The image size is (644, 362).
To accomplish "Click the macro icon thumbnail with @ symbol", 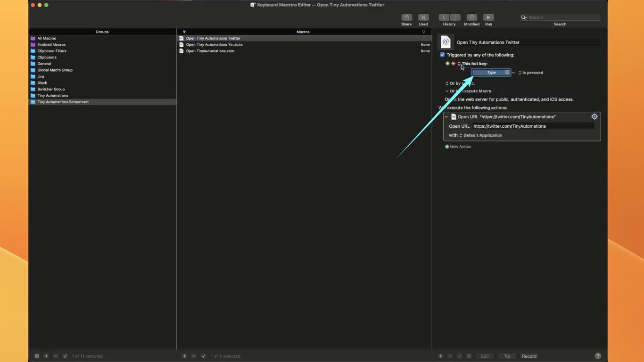I will [446, 42].
